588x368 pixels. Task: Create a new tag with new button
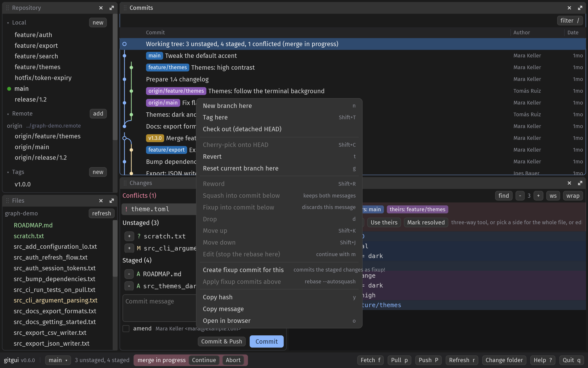tap(98, 172)
